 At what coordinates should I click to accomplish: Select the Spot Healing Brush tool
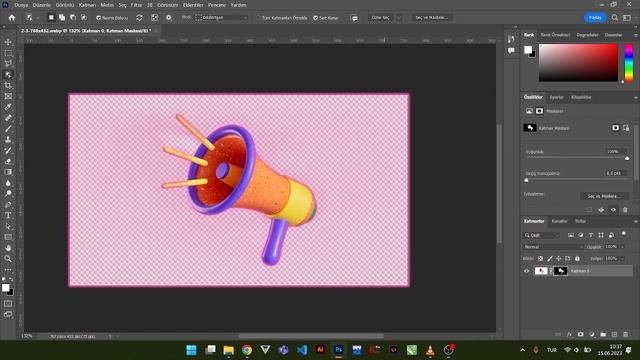click(x=8, y=118)
